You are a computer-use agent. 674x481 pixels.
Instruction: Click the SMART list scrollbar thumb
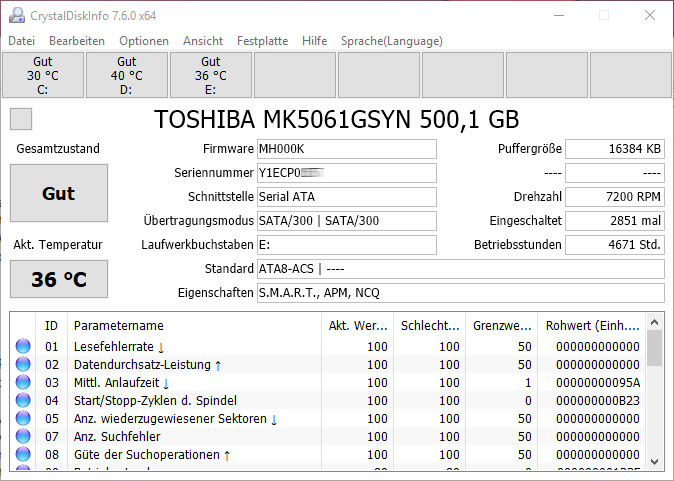[655, 348]
